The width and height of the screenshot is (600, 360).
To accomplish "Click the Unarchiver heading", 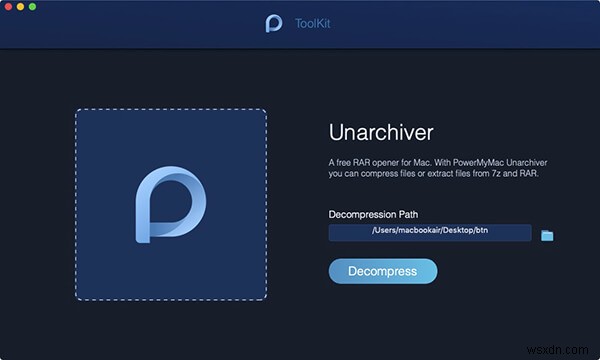I will [x=381, y=132].
